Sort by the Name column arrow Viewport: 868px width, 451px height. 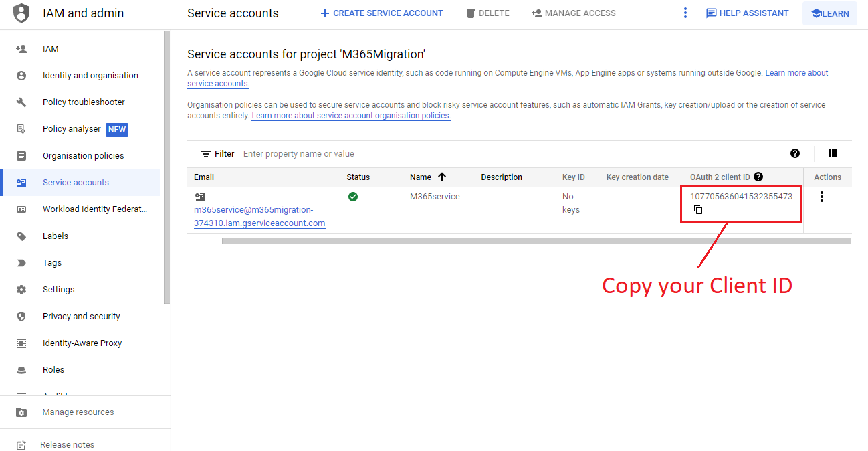[x=442, y=177]
